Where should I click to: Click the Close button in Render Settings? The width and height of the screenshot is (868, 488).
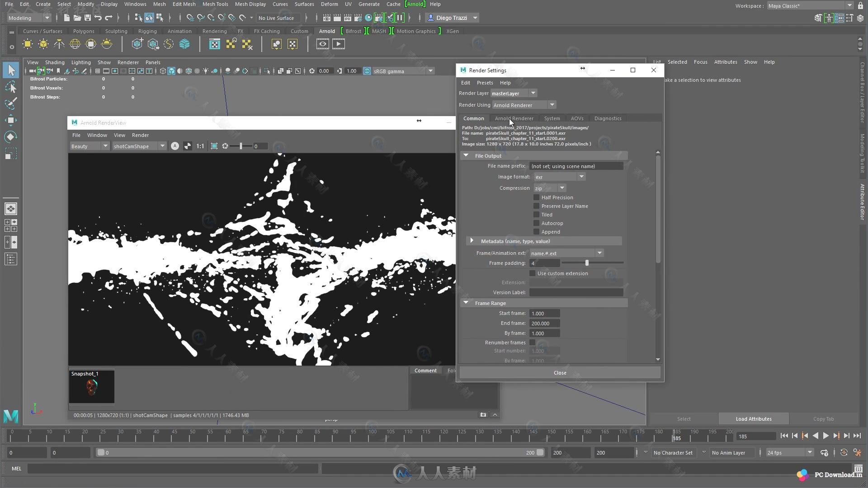559,372
